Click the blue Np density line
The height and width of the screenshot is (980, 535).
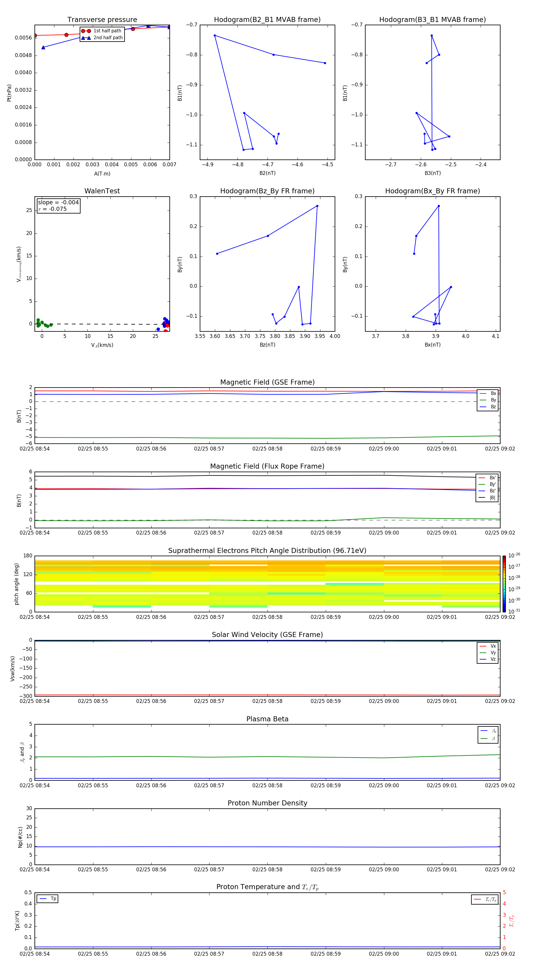coord(267,847)
